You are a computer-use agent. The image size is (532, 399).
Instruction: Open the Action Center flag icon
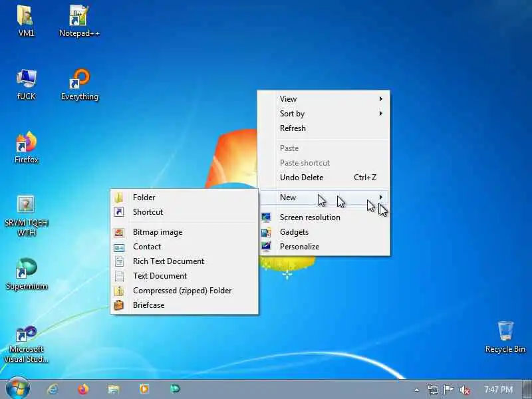pyautogui.click(x=448, y=390)
